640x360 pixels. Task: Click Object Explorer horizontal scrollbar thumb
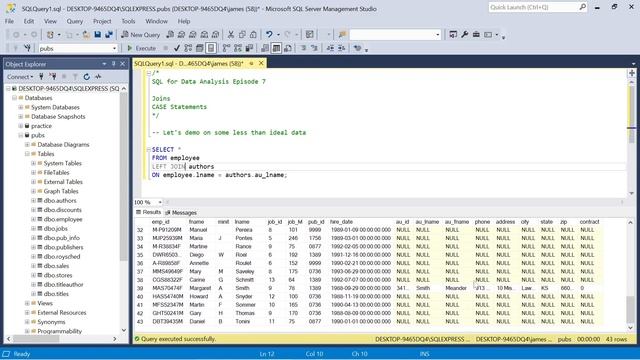(36, 339)
